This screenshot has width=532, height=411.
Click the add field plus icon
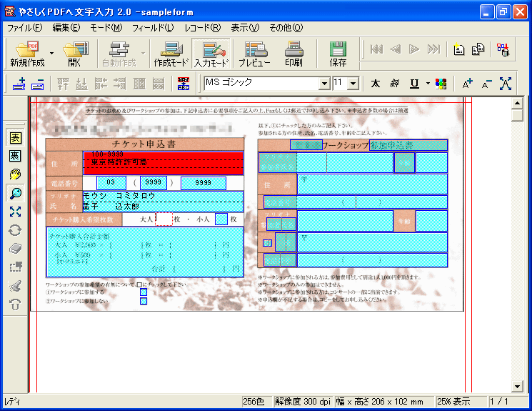click(19, 84)
